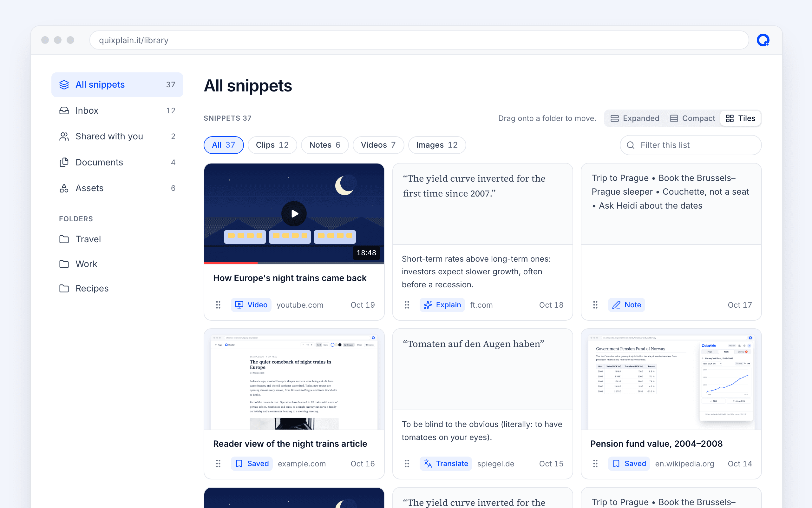Filter by All 37 snippets

click(x=224, y=145)
